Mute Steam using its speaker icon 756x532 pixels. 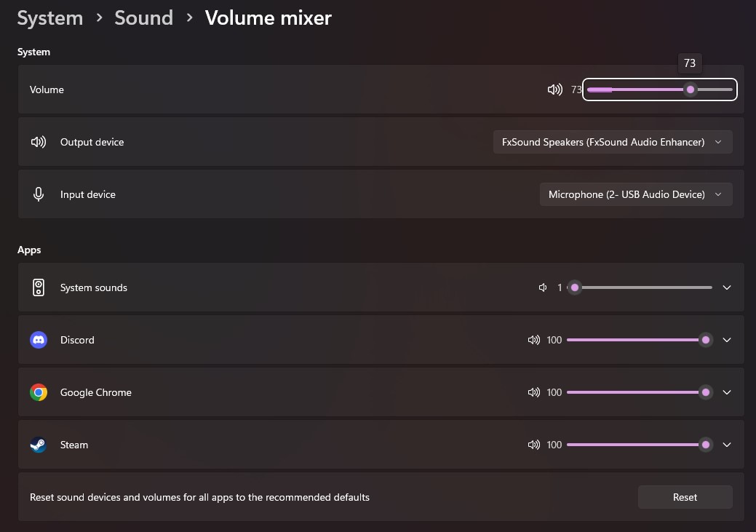pyautogui.click(x=534, y=445)
